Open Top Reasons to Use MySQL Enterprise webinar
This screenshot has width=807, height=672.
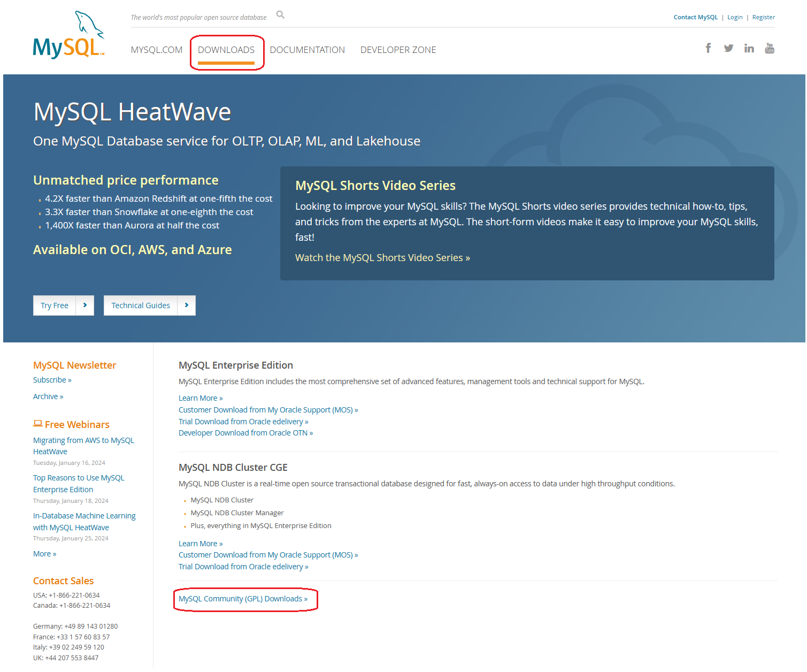(79, 484)
